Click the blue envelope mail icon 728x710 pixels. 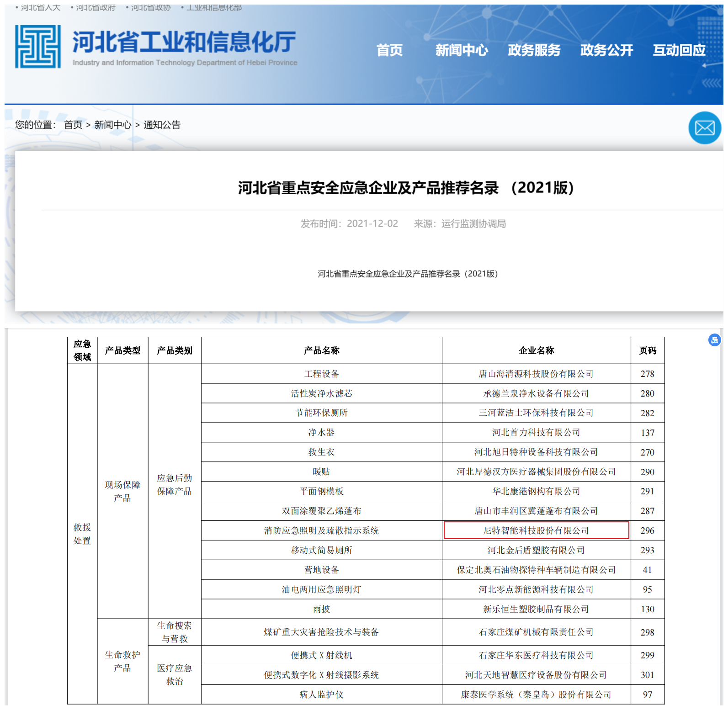(x=704, y=128)
